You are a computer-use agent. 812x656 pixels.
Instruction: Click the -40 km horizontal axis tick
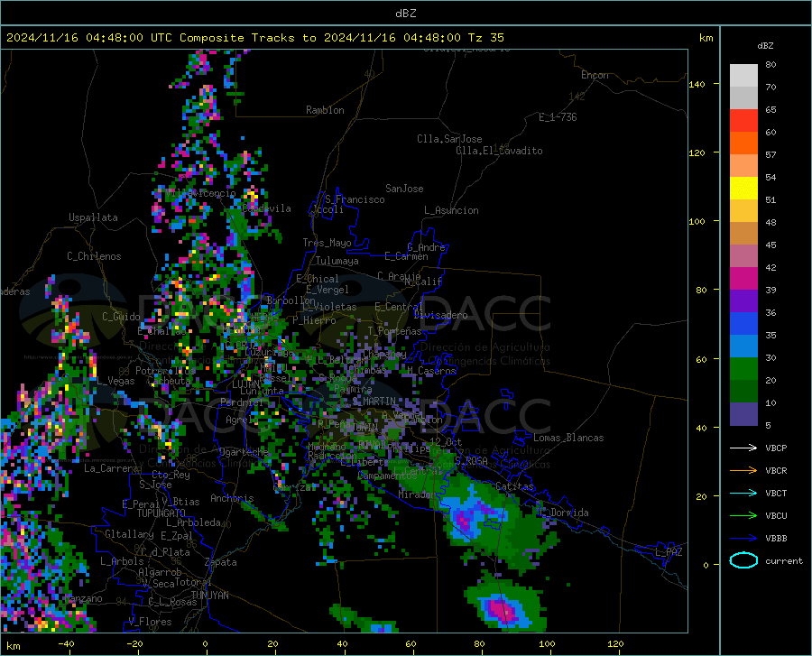[x=69, y=651]
